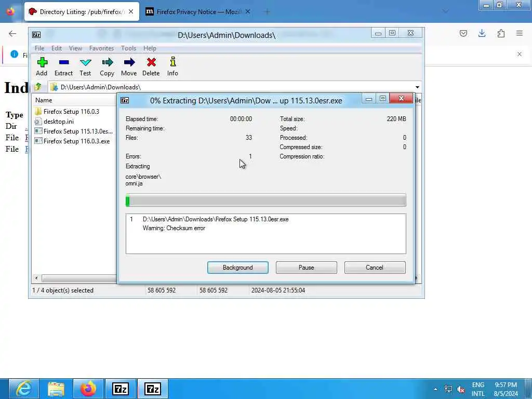This screenshot has height=399, width=532.
Task: Open File Explorer from taskbar
Action: [x=56, y=389]
